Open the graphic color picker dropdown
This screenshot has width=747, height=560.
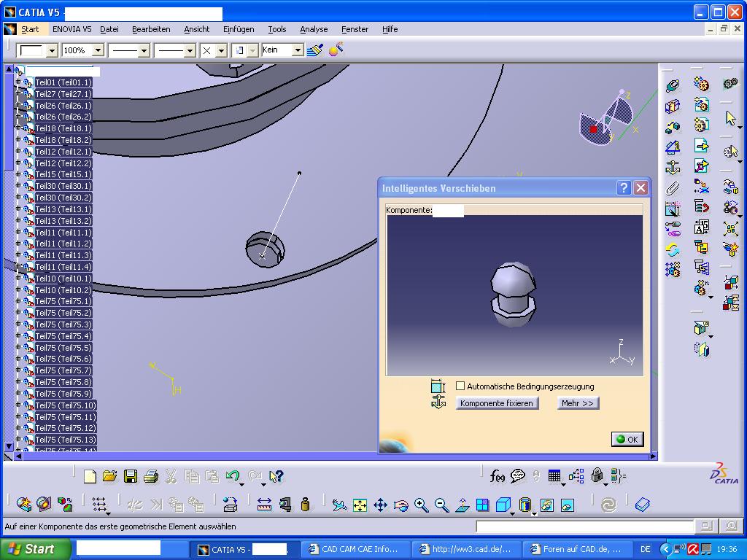[53, 50]
